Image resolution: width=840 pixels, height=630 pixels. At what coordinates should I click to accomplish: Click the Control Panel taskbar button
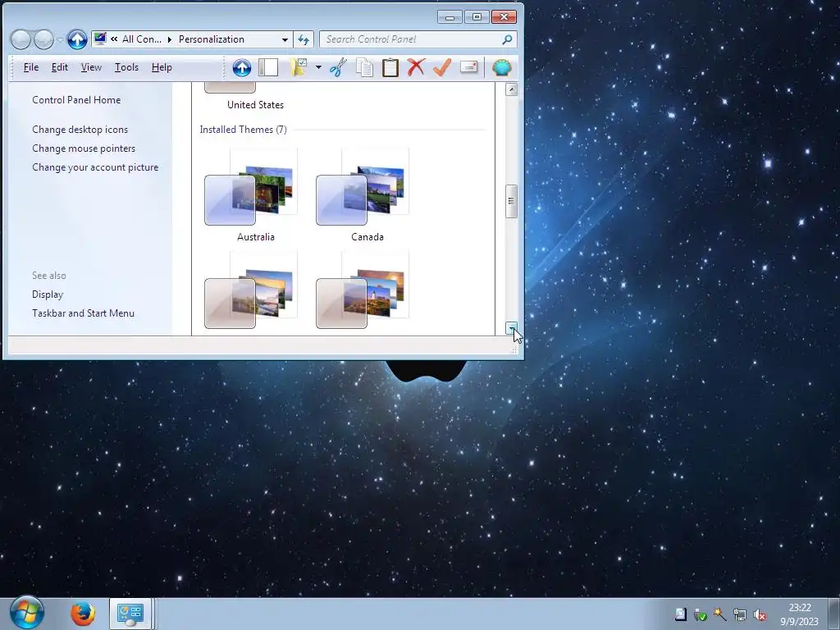coord(130,614)
